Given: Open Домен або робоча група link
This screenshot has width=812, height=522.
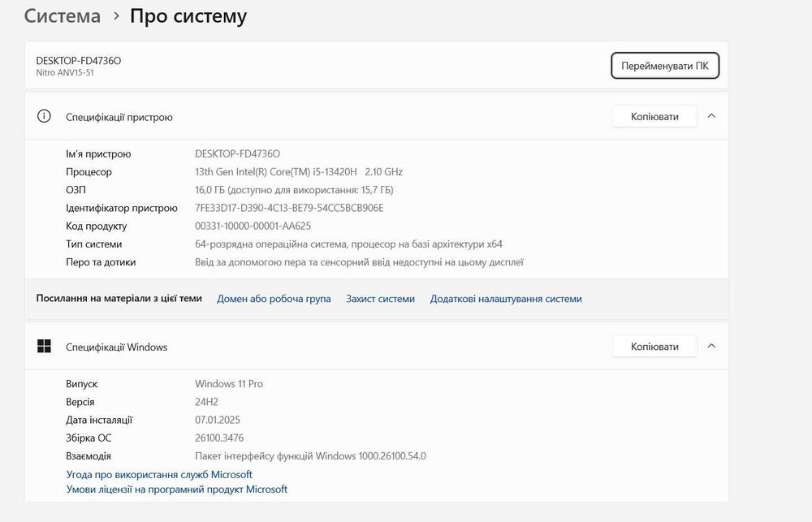Looking at the screenshot, I should [x=274, y=299].
